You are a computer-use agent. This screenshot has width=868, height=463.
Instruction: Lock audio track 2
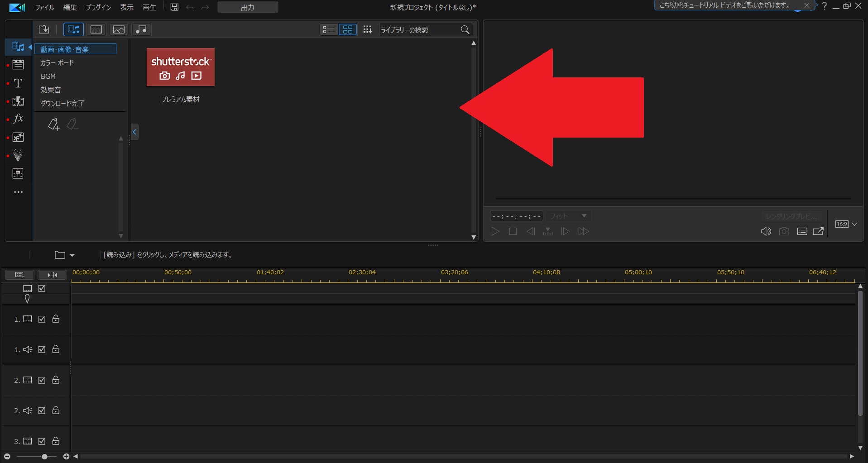(56, 410)
